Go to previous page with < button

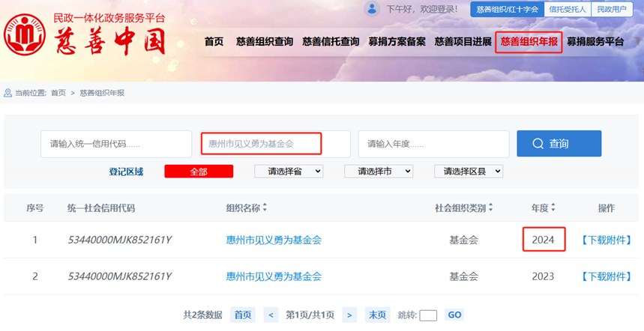pos(271,315)
